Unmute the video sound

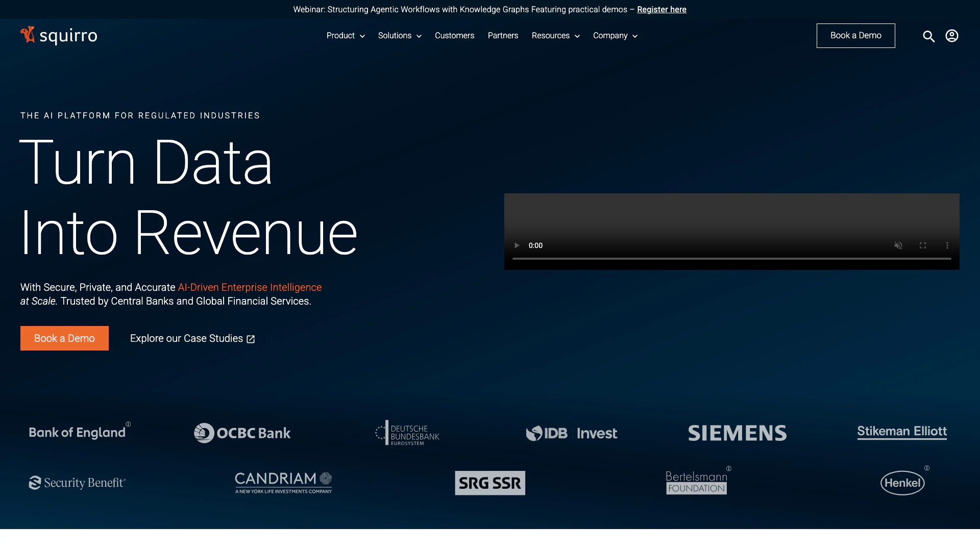click(x=898, y=245)
